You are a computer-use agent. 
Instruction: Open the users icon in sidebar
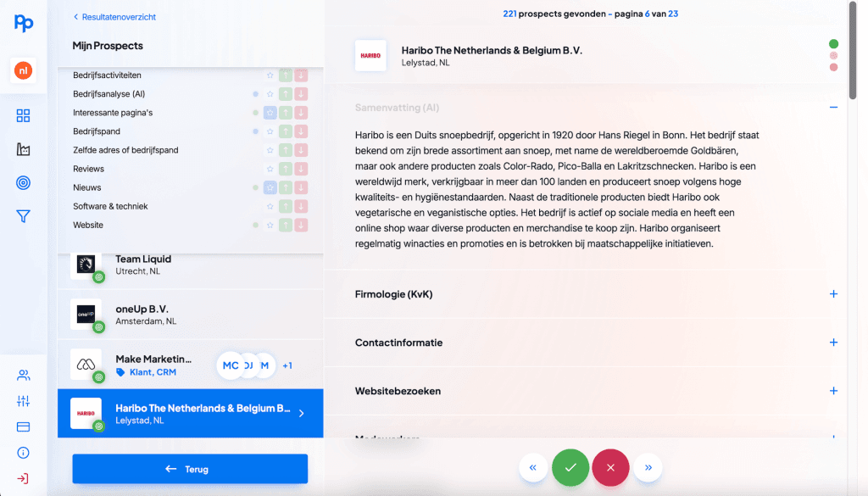[x=23, y=376]
